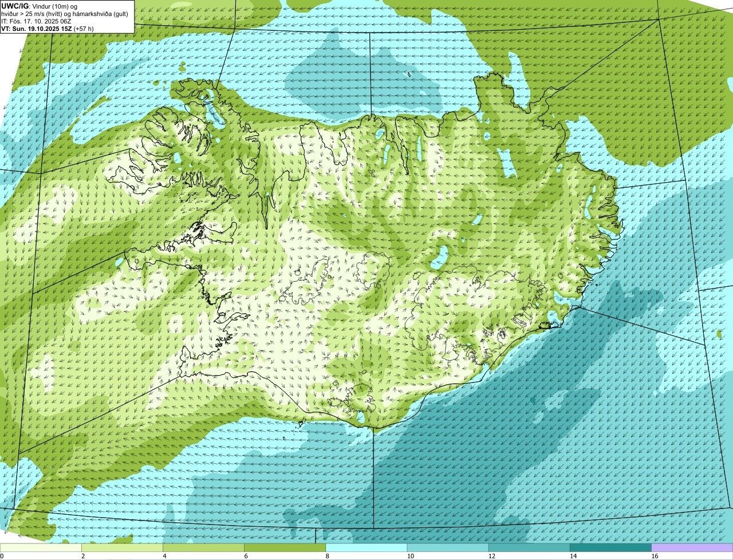Click the 8–10 m/s light cyan legend swatch

point(366,548)
